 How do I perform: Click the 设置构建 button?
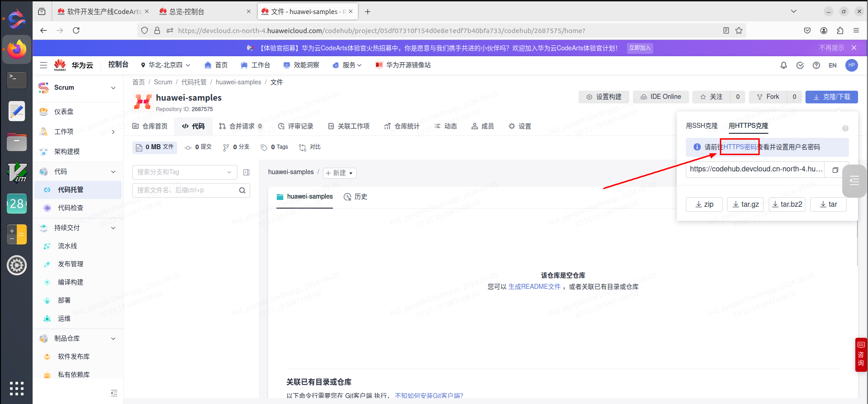603,97
